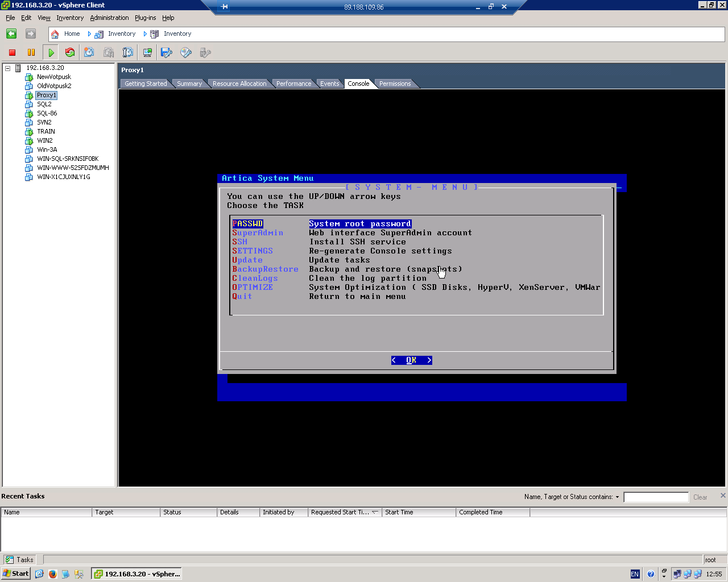Take a snapshot of the virtual machine

(x=89, y=53)
